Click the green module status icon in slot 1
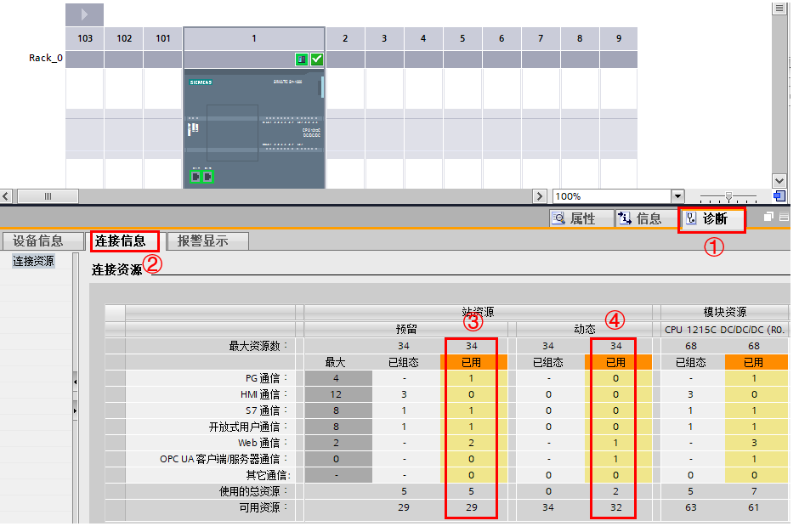The image size is (799, 532). 302,59
